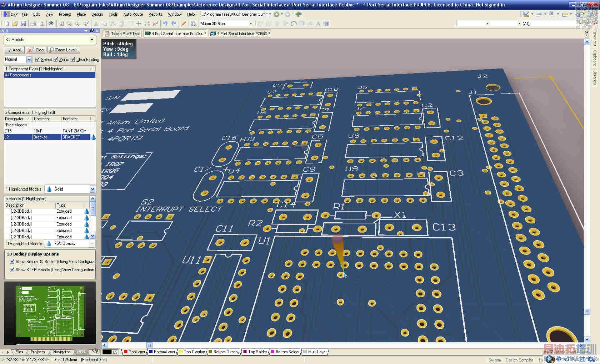The width and height of the screenshot is (600, 364).
Task: Open the Solid highlighted models dropdown
Action: point(92,189)
